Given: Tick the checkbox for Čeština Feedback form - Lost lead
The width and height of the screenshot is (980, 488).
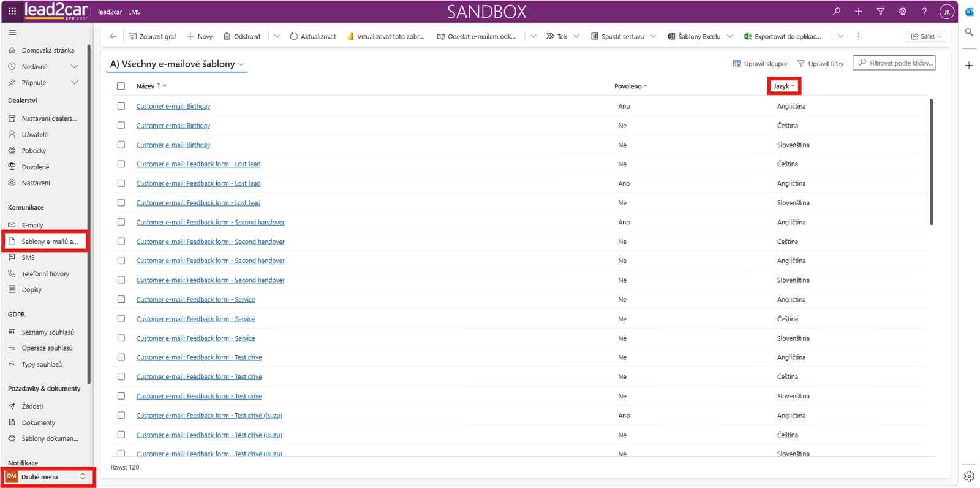Looking at the screenshot, I should coord(121,164).
